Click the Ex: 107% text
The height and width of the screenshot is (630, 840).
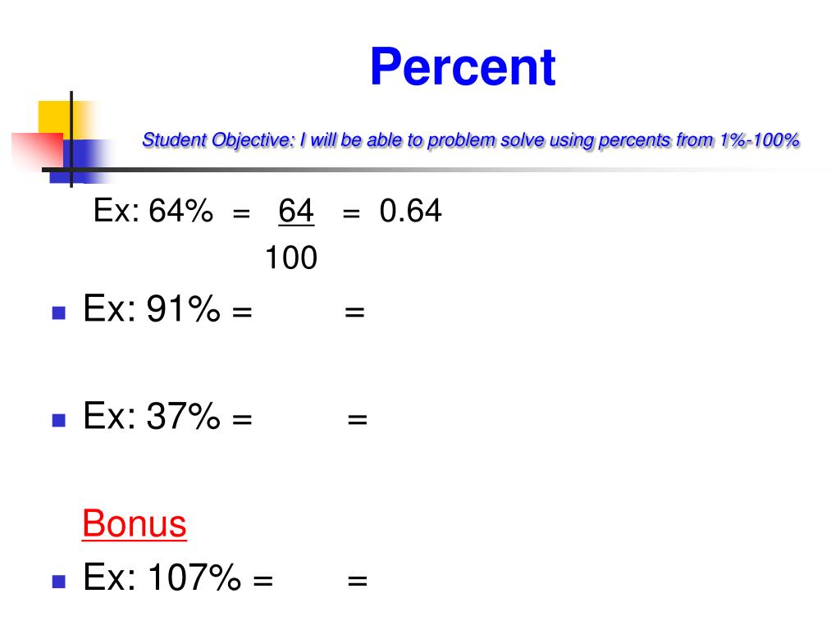[162, 577]
